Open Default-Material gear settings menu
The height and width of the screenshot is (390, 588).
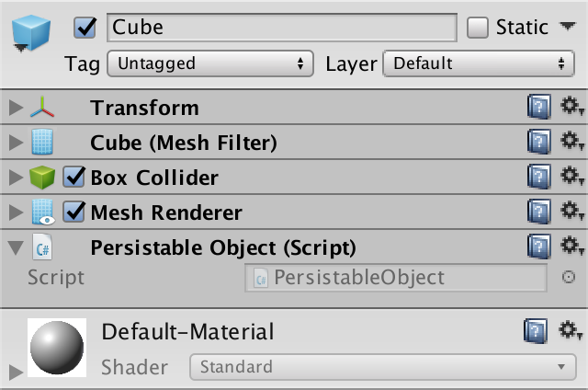(x=571, y=331)
